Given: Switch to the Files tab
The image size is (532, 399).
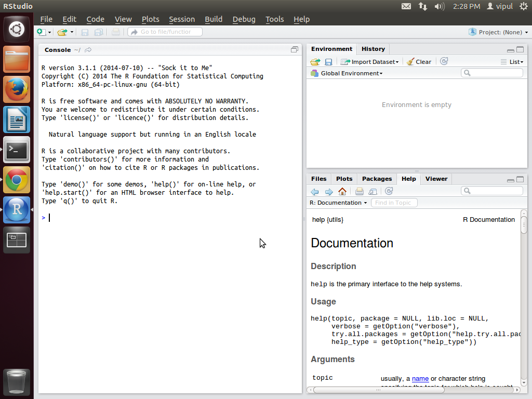Looking at the screenshot, I should tap(318, 179).
